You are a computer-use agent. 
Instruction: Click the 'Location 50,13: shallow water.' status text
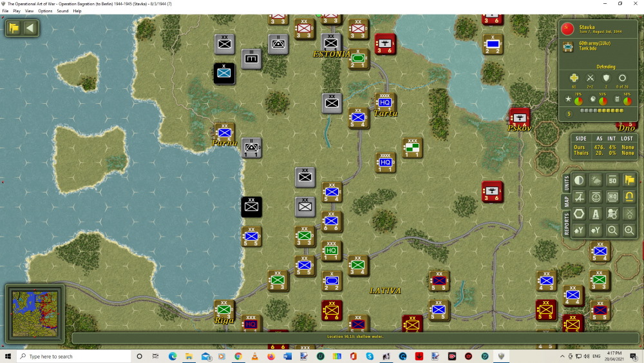tap(355, 337)
